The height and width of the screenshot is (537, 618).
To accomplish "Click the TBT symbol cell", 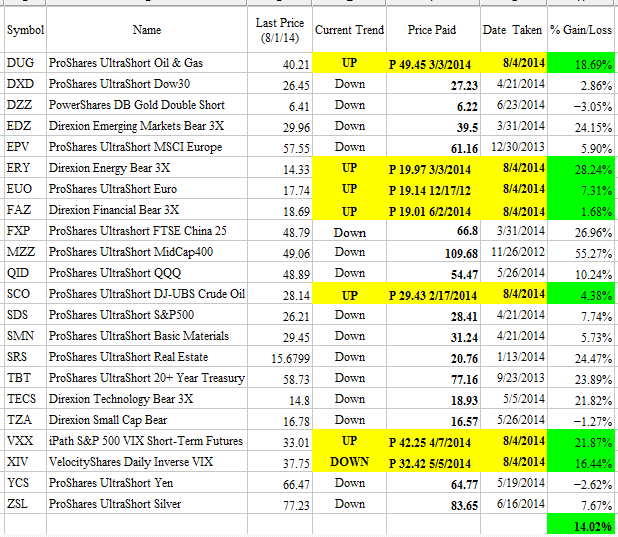I will [x=25, y=378].
